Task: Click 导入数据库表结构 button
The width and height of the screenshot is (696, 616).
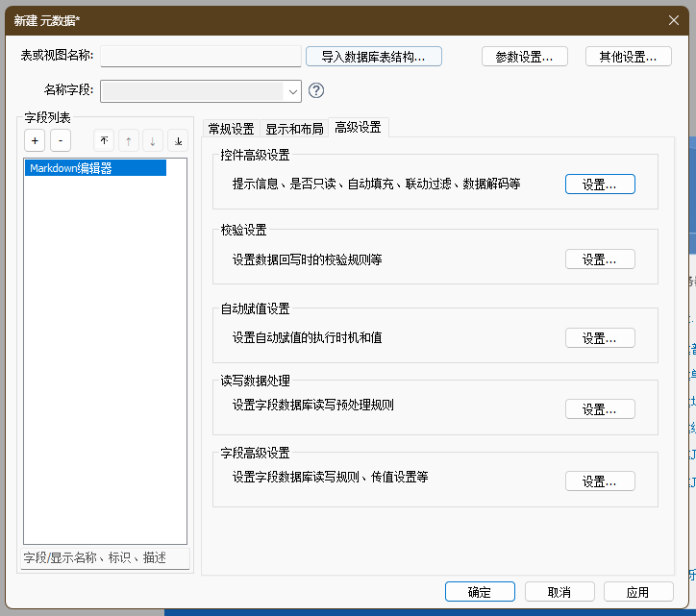Action: (x=373, y=57)
